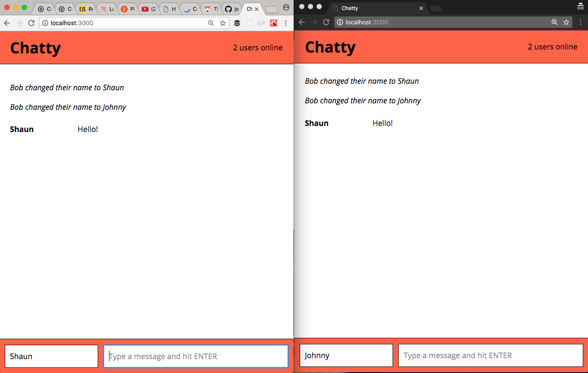Click "Bob changed their name to Johnny" in incognito window
The height and width of the screenshot is (373, 588).
point(363,101)
